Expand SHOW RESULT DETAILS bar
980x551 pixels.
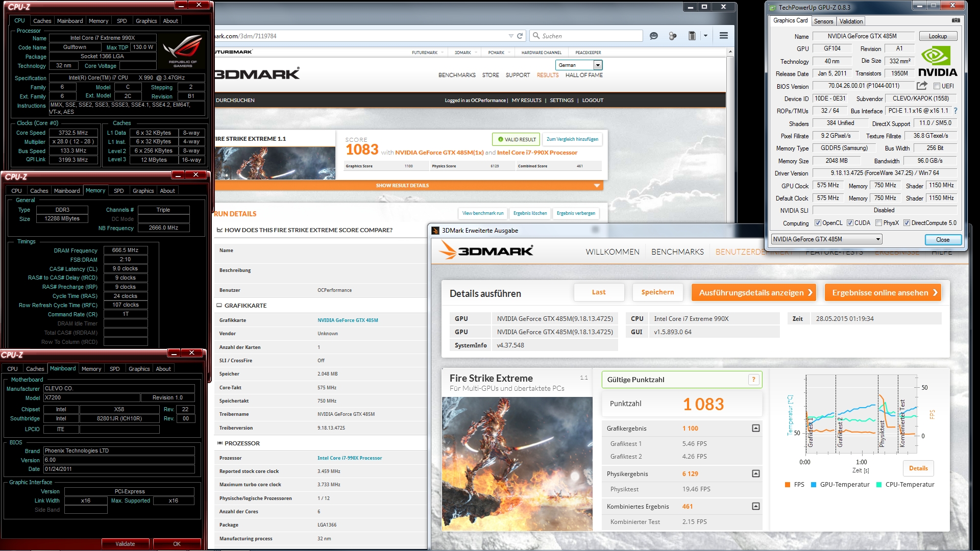tap(409, 186)
